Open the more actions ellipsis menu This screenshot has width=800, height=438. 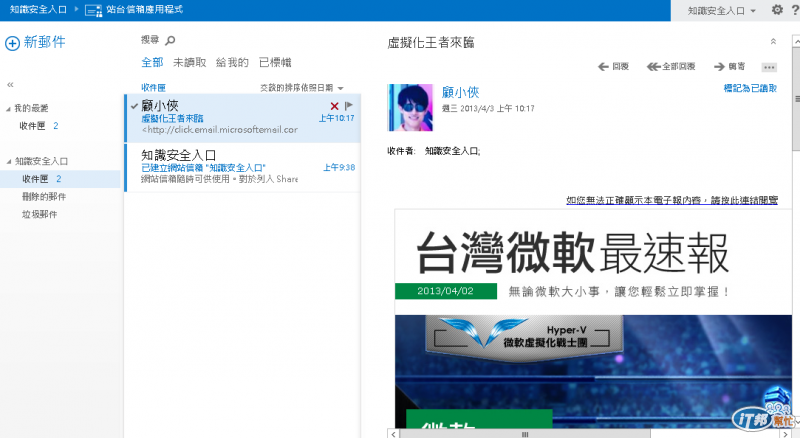769,67
